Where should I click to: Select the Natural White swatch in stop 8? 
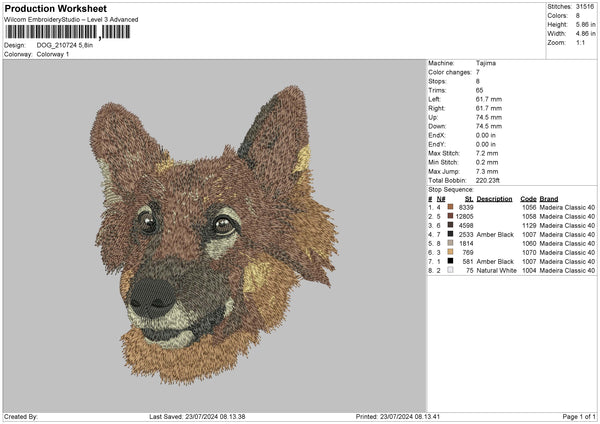point(451,270)
